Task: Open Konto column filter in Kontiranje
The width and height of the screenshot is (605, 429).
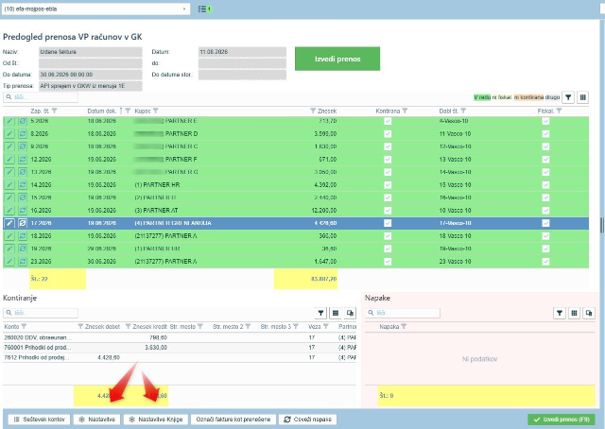Action: [24, 326]
